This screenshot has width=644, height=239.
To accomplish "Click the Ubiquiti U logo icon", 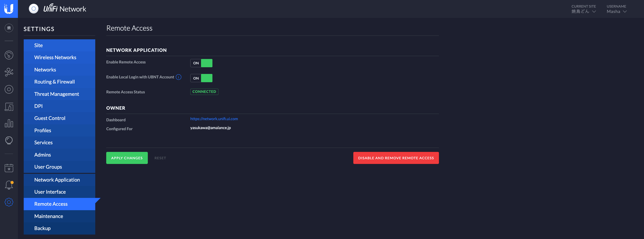I will point(9,9).
